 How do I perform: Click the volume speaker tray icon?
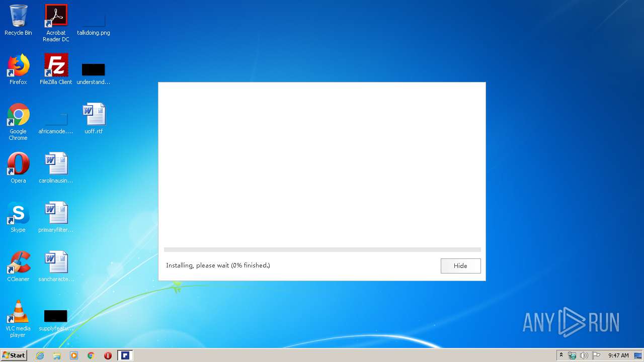click(584, 355)
